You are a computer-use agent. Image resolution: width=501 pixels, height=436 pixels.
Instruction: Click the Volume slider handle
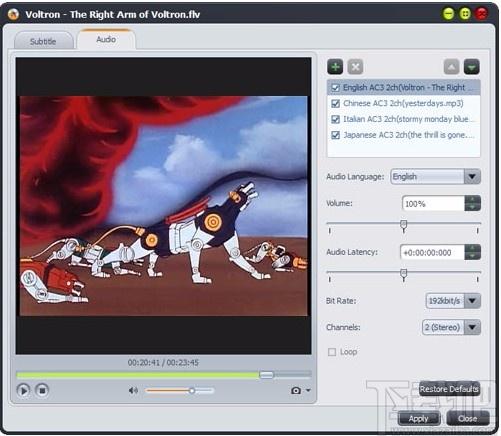tap(404, 225)
